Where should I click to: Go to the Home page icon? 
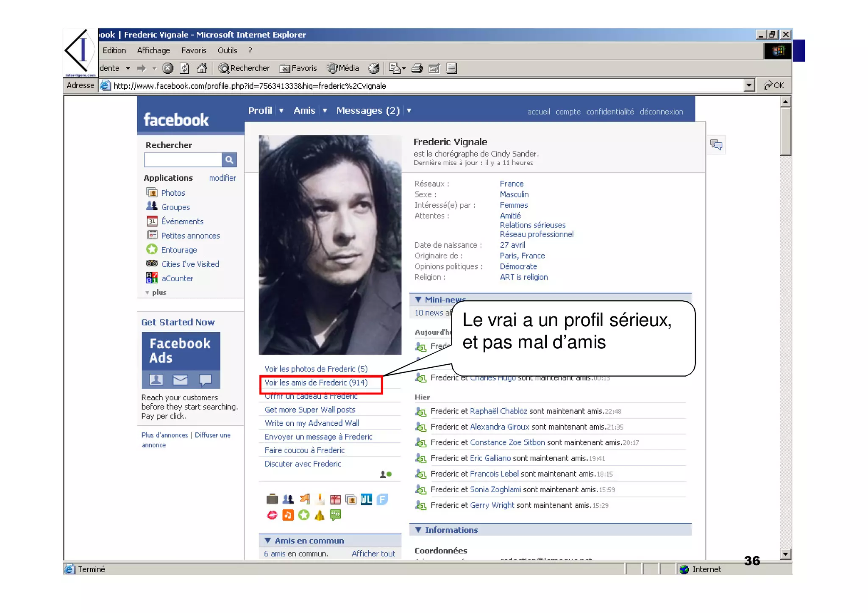202,68
